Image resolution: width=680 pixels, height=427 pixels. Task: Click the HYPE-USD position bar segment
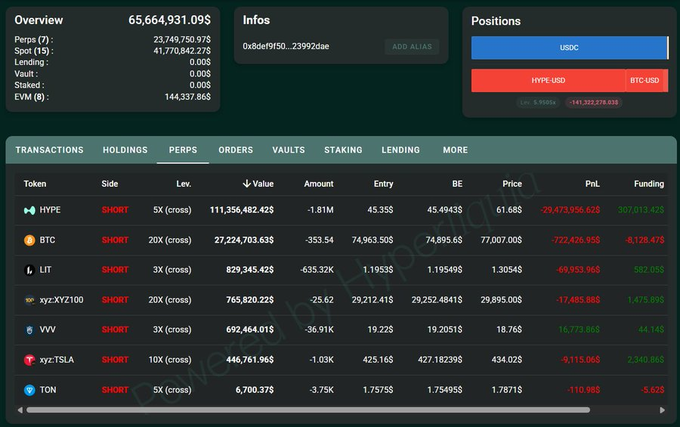pos(548,81)
